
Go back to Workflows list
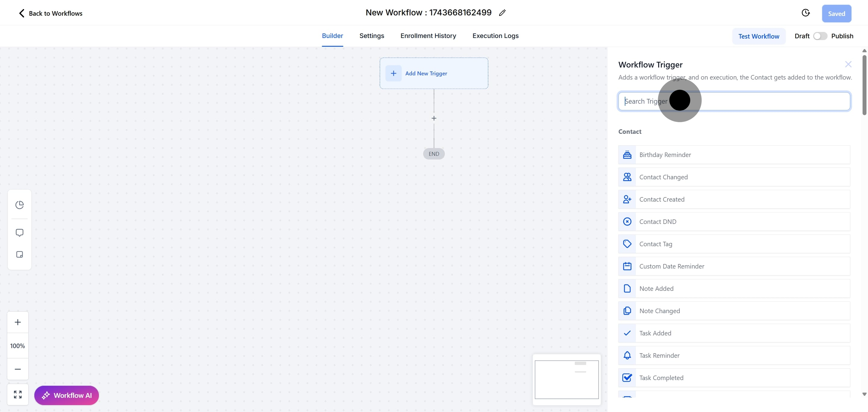click(x=50, y=13)
